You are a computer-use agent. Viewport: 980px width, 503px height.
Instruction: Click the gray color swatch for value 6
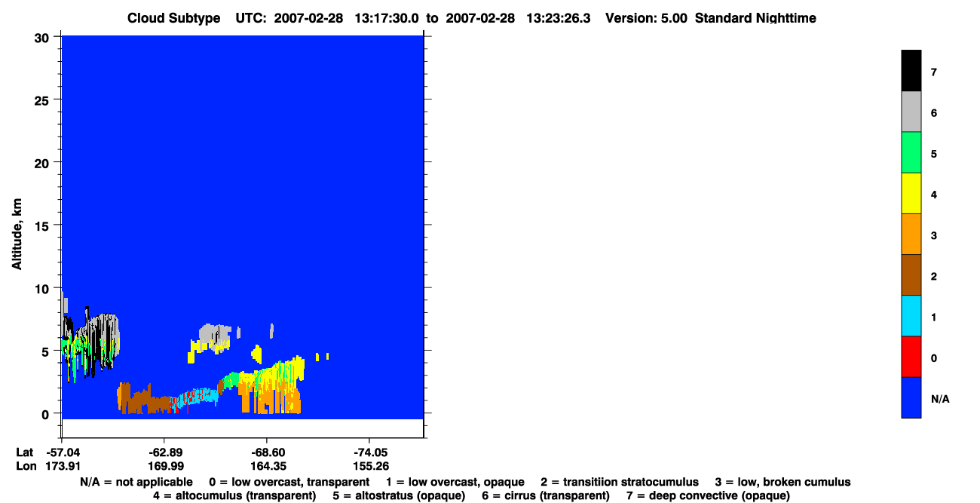click(911, 112)
